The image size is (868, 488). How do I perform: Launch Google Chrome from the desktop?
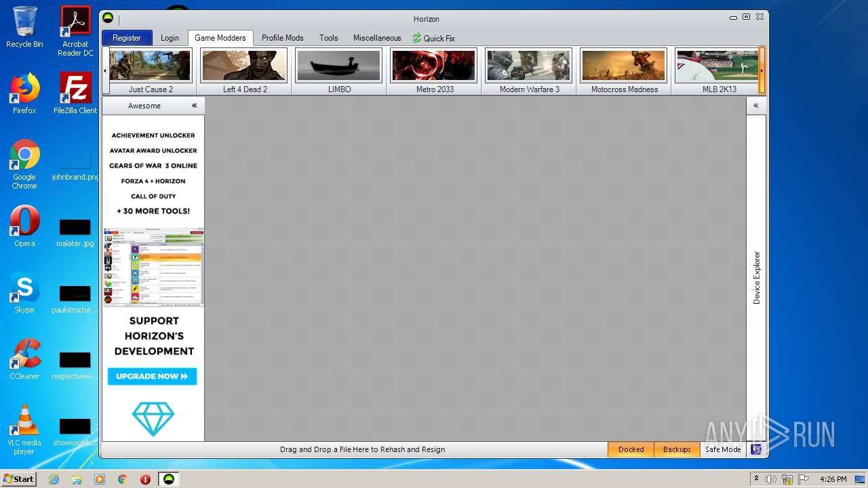[x=24, y=165]
